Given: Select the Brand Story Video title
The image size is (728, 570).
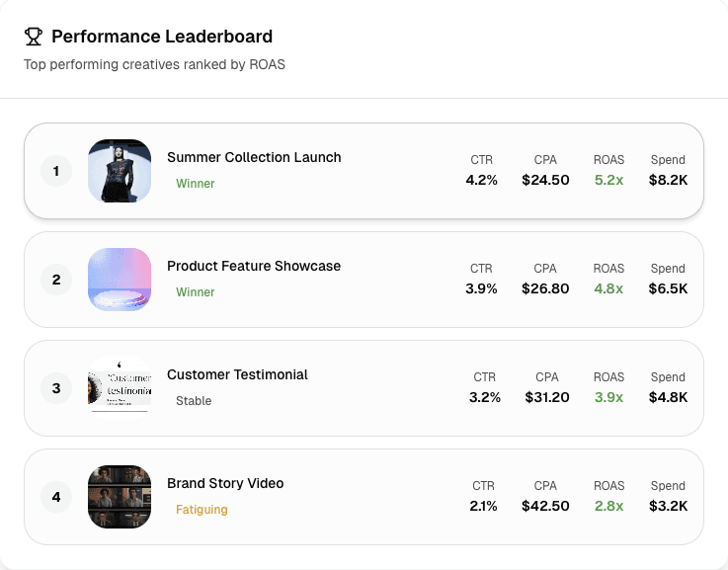Looking at the screenshot, I should [225, 483].
